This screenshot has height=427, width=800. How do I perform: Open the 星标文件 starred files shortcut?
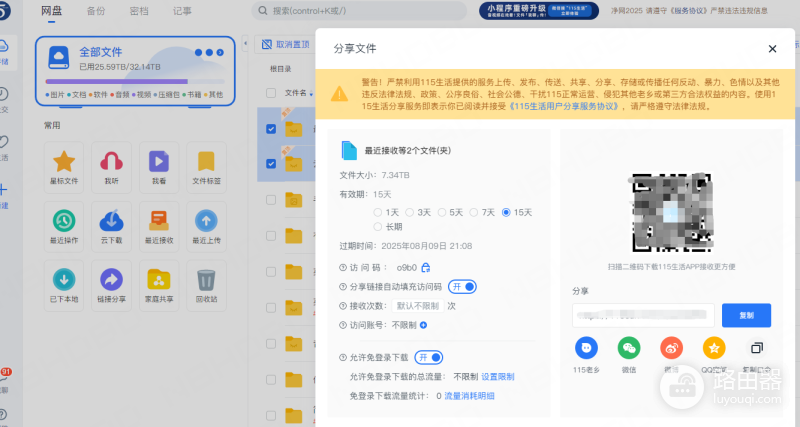[64, 167]
